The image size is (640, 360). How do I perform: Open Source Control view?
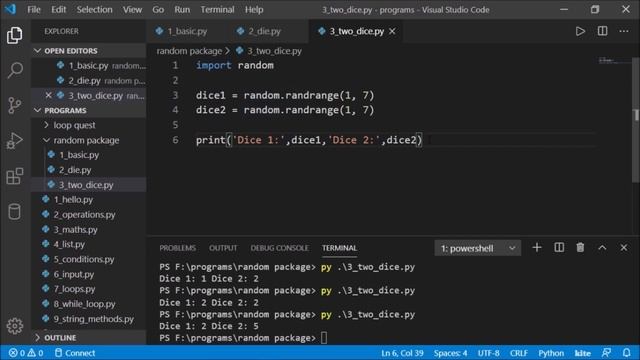pyautogui.click(x=15, y=105)
